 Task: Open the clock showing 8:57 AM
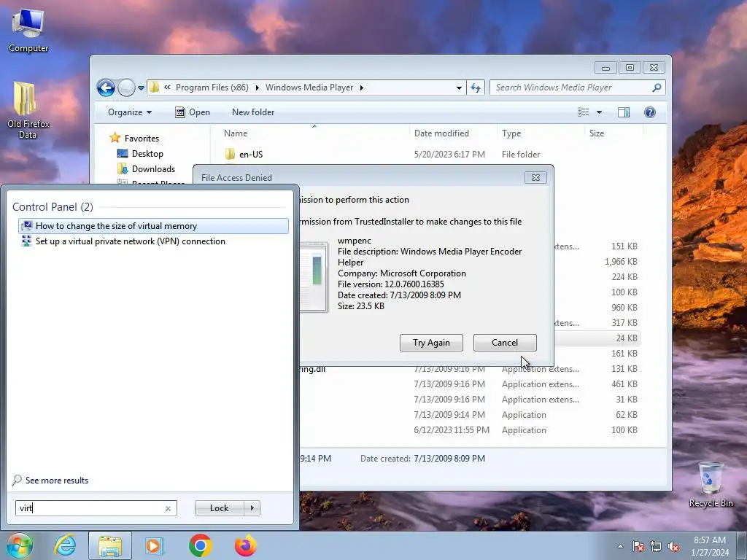click(x=710, y=546)
